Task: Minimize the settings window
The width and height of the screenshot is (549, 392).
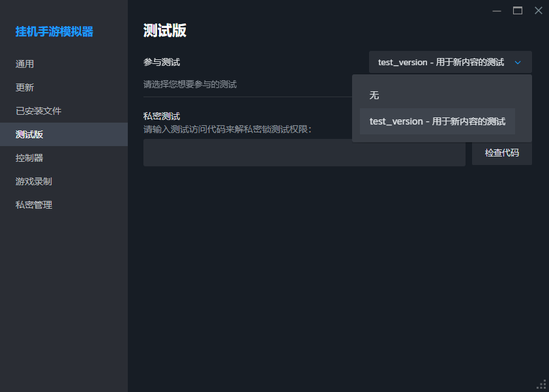Action: (497, 10)
